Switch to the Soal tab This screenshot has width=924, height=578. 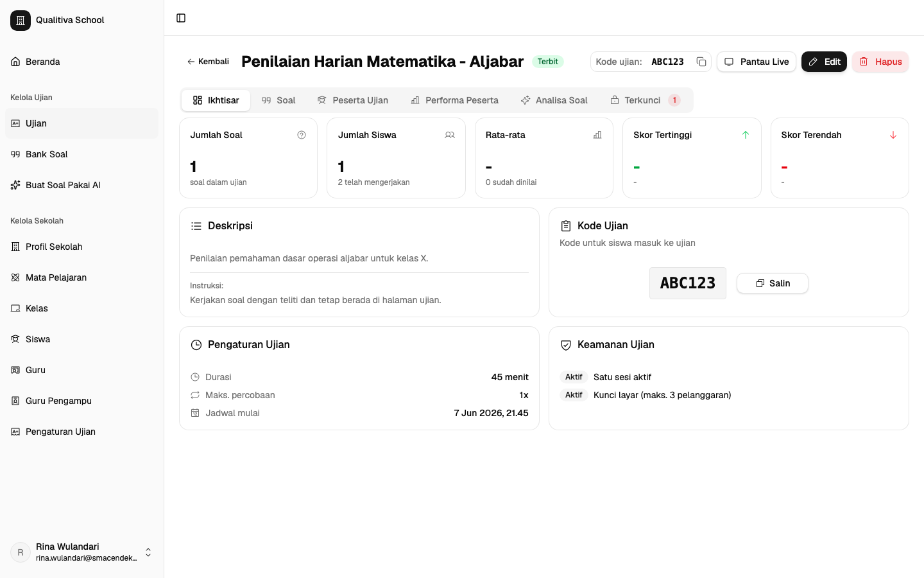[278, 100]
